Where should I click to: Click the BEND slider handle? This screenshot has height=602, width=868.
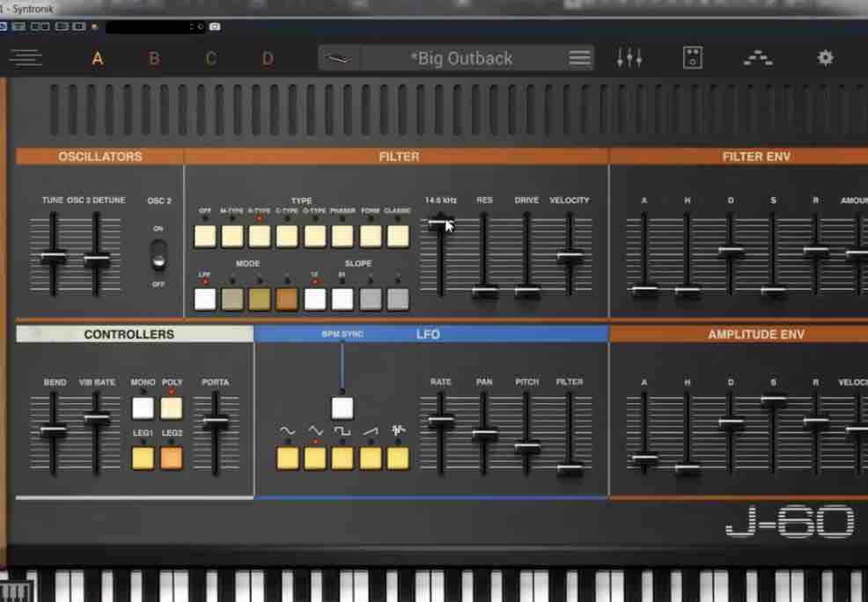(53, 429)
